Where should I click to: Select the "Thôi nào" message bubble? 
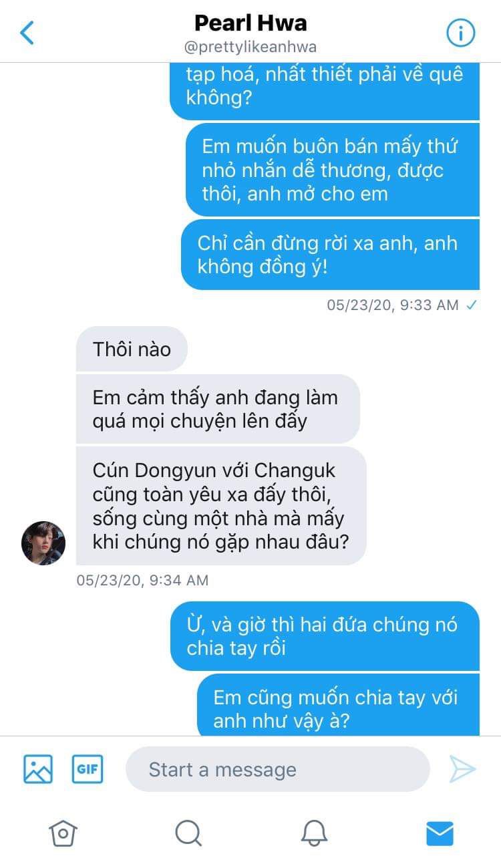coord(132,349)
